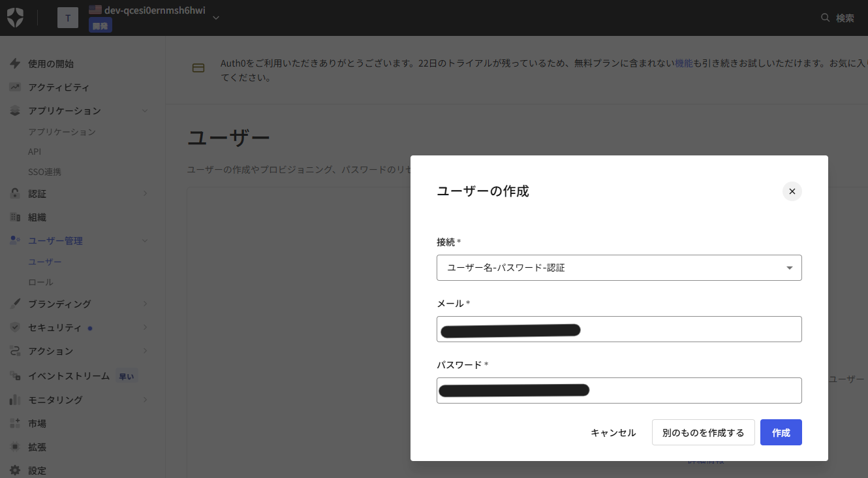868x478 pixels.
Task: Click the brush icon for ブランディング
Action: click(15, 304)
